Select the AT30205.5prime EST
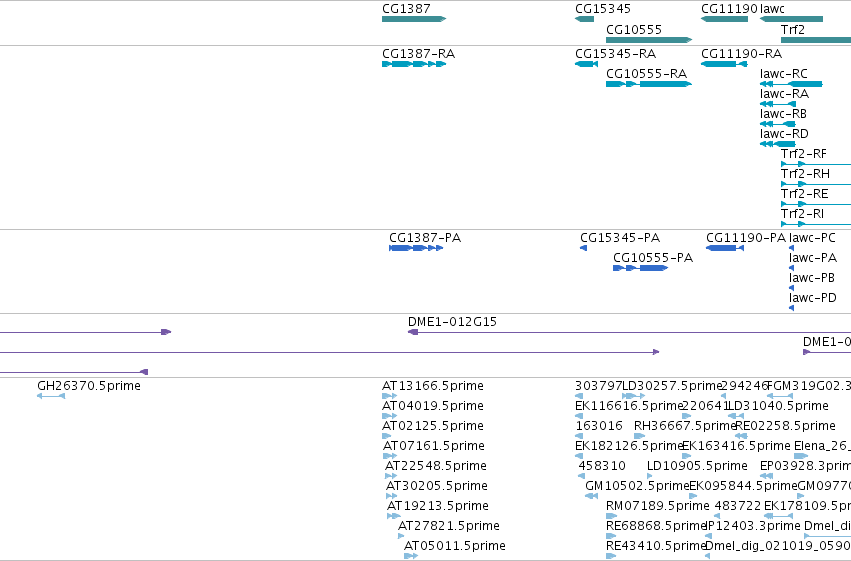 point(391,496)
